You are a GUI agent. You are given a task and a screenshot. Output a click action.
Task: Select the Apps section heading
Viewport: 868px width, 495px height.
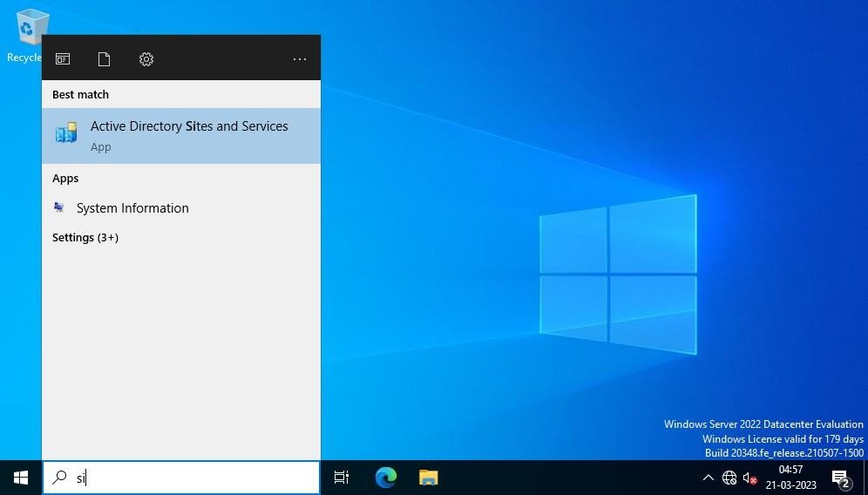click(65, 179)
